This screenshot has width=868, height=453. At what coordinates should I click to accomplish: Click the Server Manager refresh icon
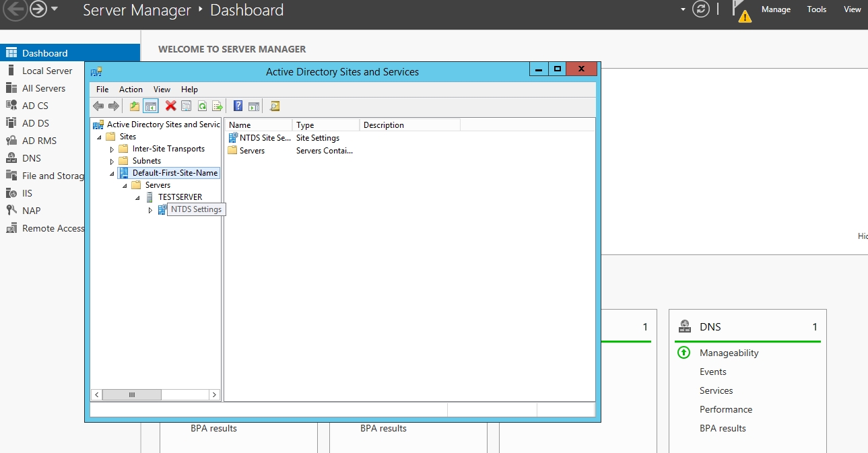[x=701, y=9]
